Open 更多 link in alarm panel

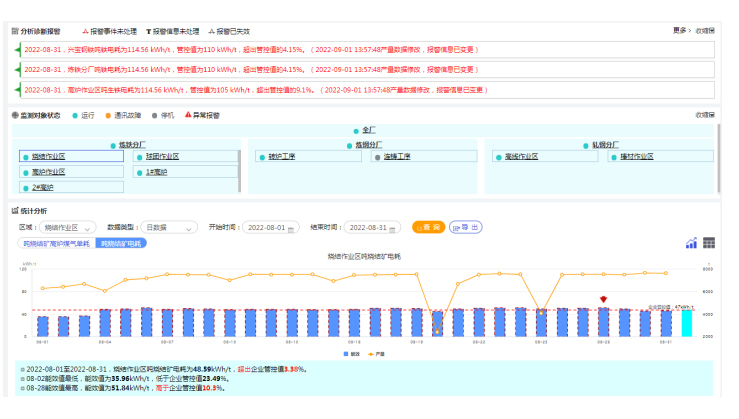pos(680,31)
